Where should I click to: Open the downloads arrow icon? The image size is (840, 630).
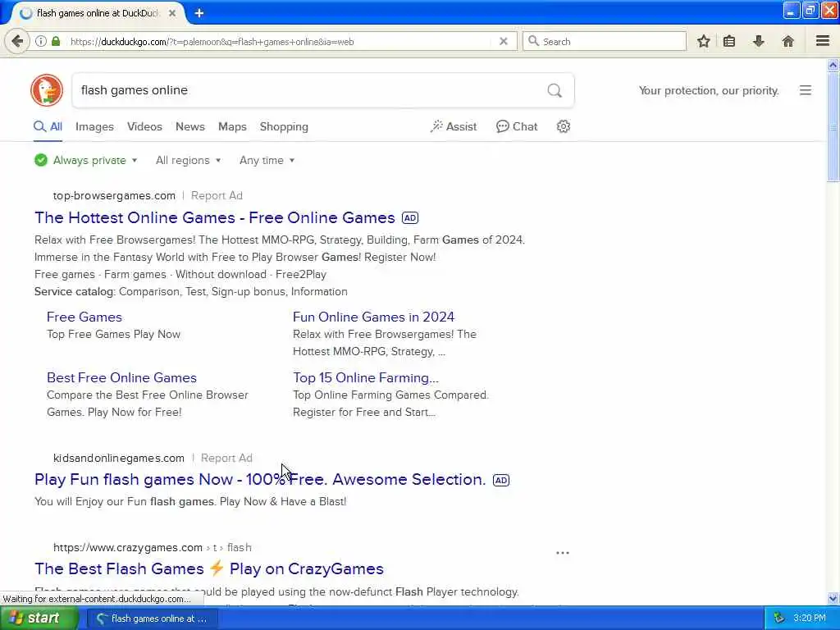(x=758, y=41)
